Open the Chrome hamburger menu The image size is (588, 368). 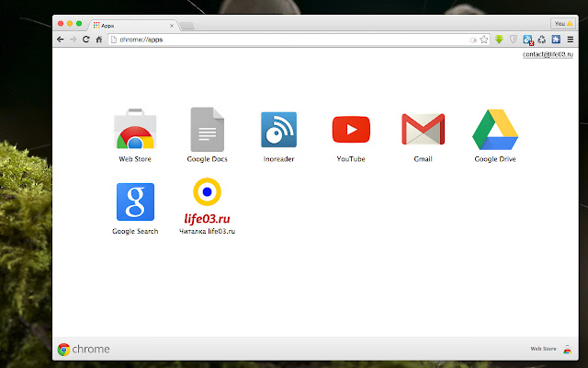tap(571, 40)
